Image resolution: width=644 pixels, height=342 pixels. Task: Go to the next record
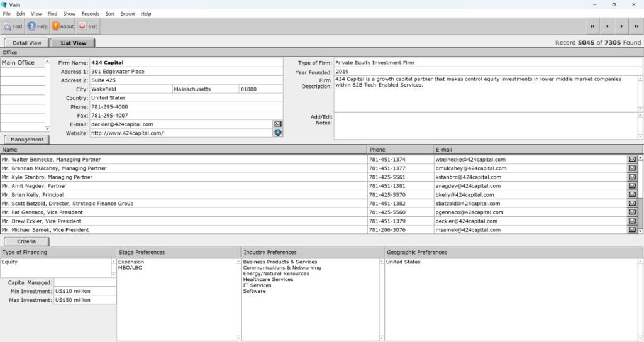coord(621,26)
